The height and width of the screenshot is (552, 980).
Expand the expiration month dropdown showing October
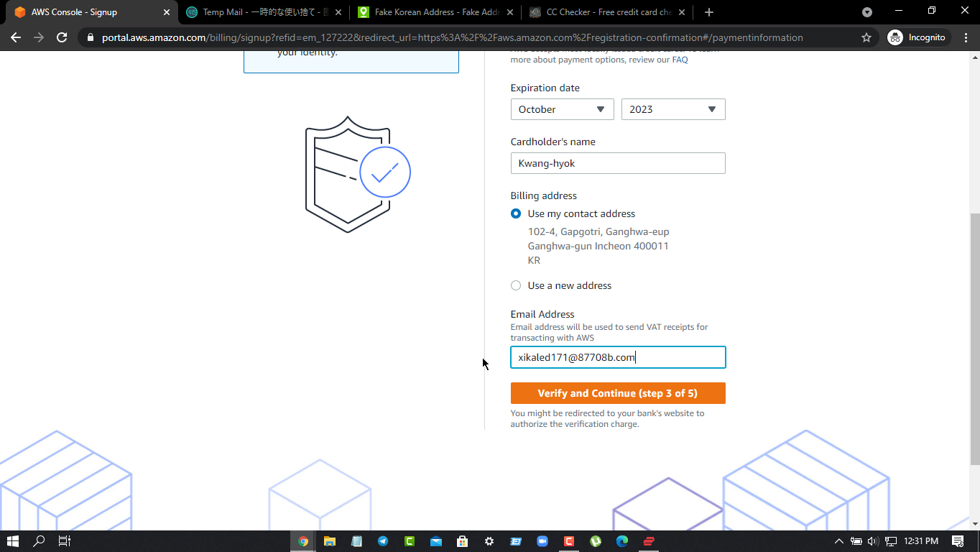point(562,109)
